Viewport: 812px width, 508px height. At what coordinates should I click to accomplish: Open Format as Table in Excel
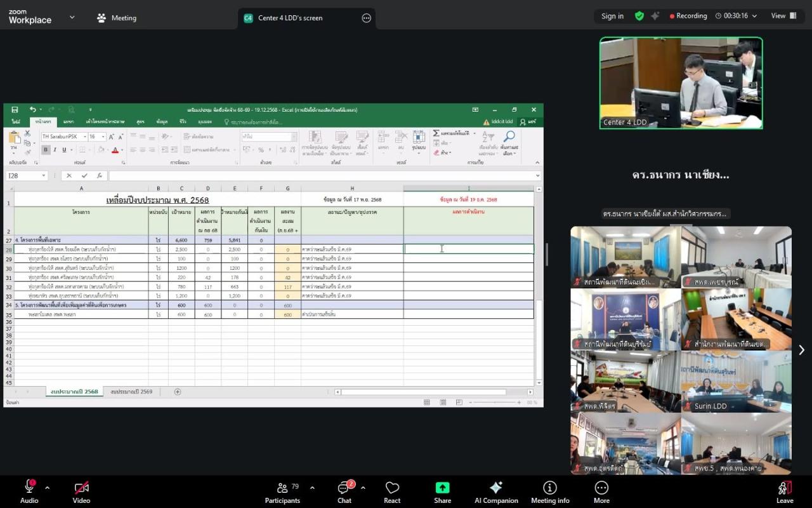pyautogui.click(x=341, y=144)
